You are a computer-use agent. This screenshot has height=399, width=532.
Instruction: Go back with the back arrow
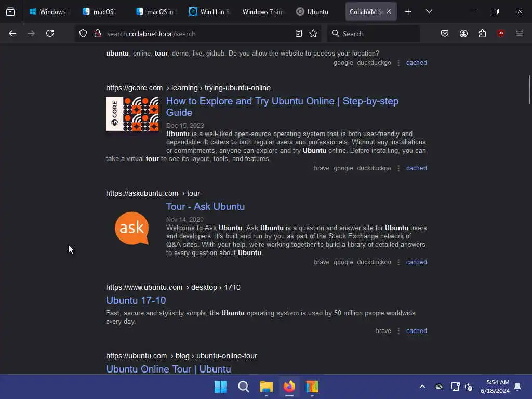(x=12, y=33)
